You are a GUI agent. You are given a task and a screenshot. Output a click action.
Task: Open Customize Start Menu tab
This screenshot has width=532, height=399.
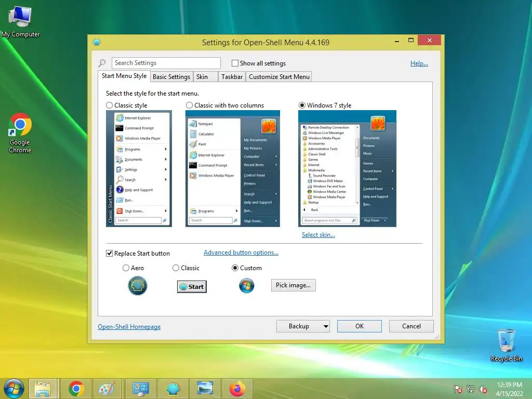click(279, 77)
